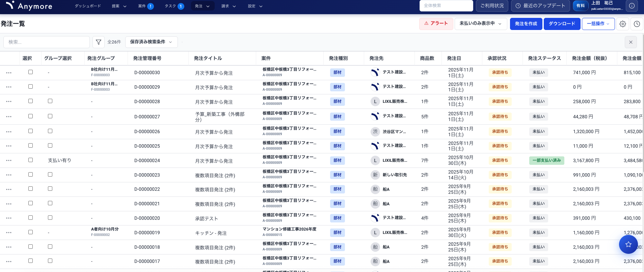The height and width of the screenshot is (272, 644).
Task: Open 未払いのみ表示中 dropdown
Action: 481,24
